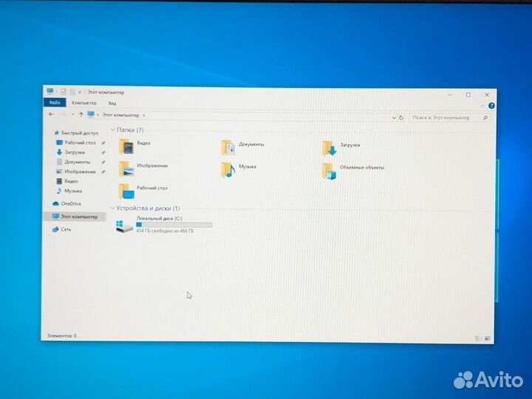Image resolution: width=532 pixels, height=399 pixels.
Task: Open address bar history dropdown
Action: click(x=392, y=117)
